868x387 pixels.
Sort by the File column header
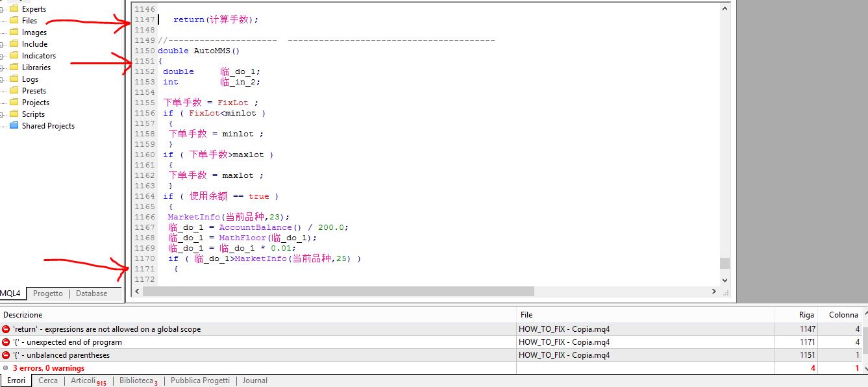pos(645,315)
